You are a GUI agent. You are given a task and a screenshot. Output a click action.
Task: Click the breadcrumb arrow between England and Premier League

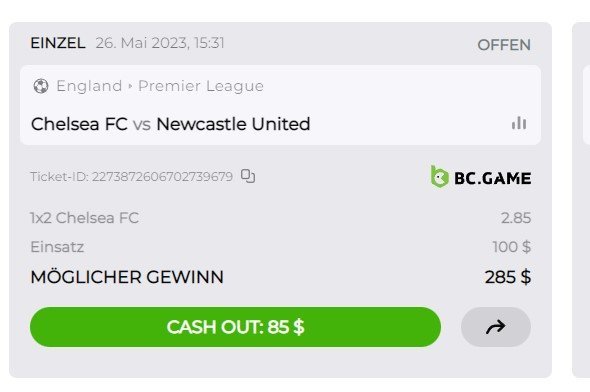(x=130, y=86)
